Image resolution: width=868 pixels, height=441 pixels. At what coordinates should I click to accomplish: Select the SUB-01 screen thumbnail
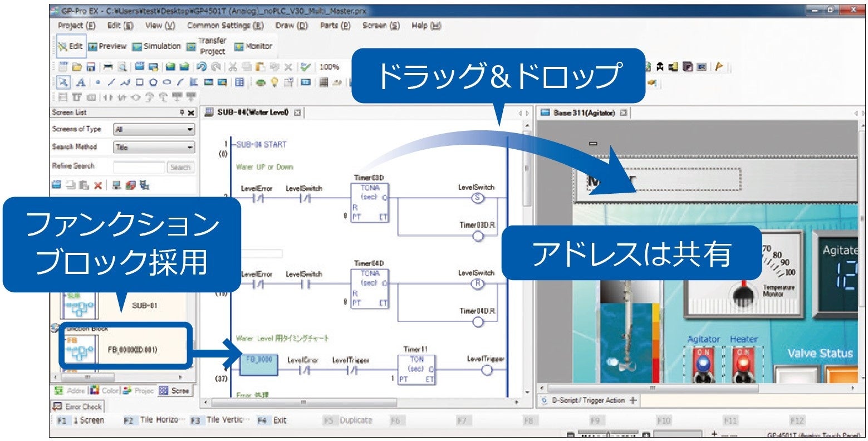coord(81,305)
